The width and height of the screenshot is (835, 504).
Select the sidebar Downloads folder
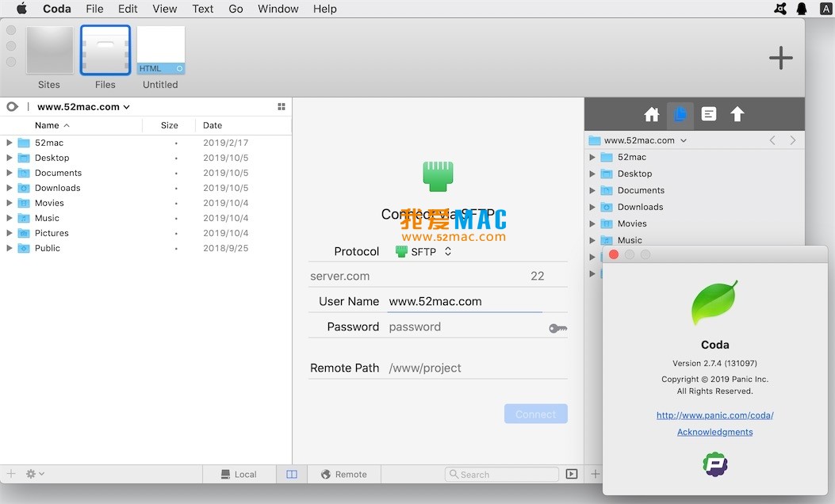pos(695,207)
